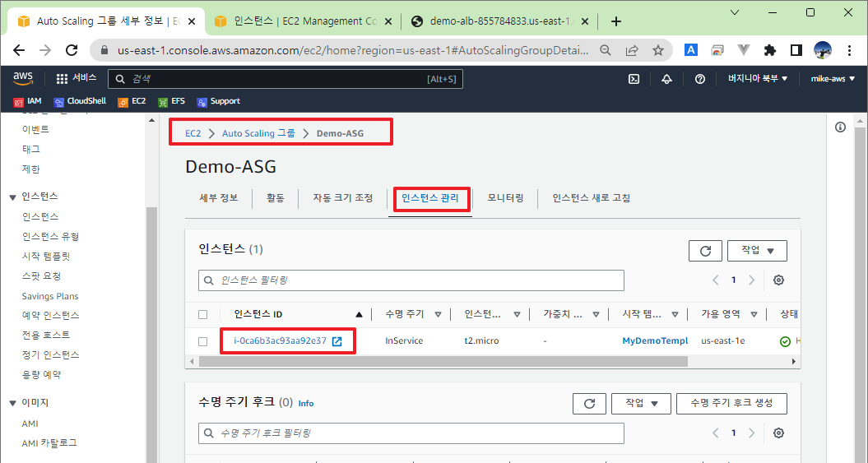Screen dimensions: 868x463
Task: Switch to 인스턴스 관리 tab
Action: click(430, 198)
